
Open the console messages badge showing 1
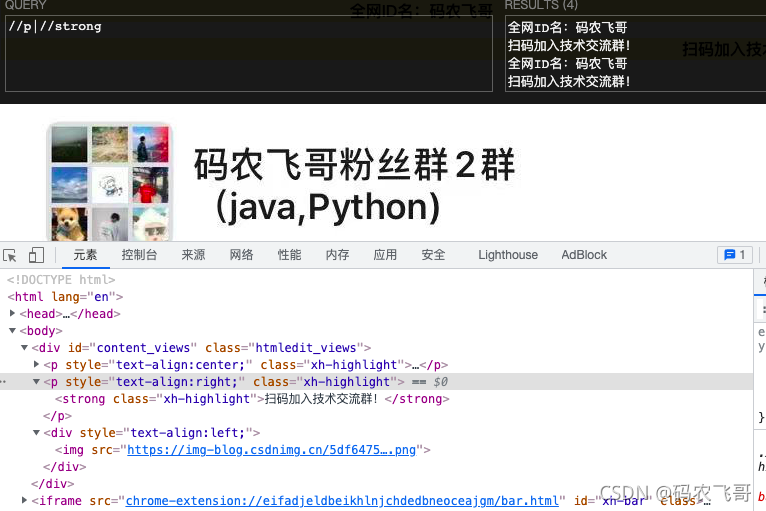pos(734,255)
